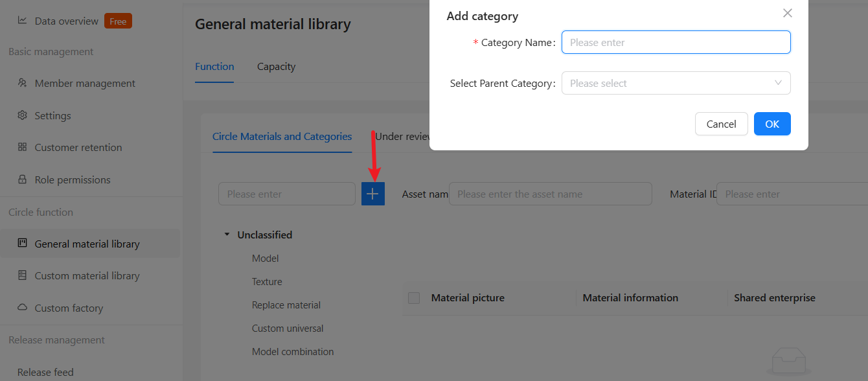Click the Free badge next to Data overview
868x381 pixels.
click(118, 21)
